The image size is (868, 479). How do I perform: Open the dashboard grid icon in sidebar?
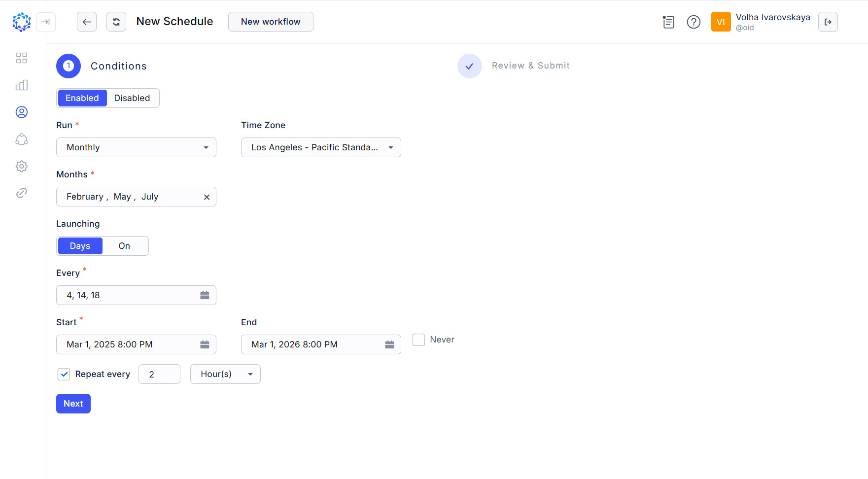(22, 58)
